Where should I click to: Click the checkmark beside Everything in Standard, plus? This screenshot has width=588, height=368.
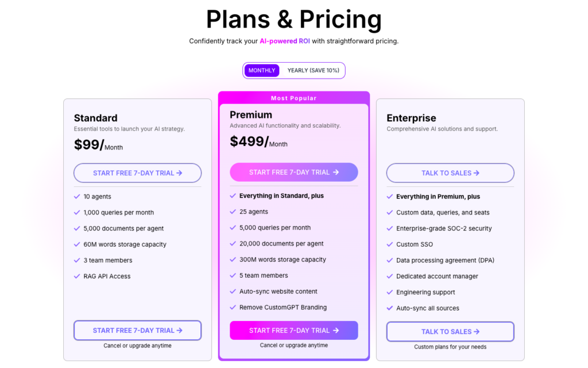point(233,195)
